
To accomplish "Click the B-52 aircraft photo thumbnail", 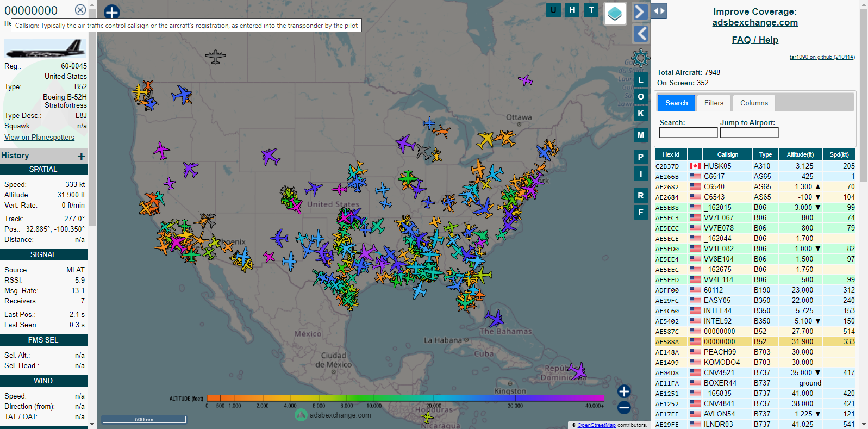I will pyautogui.click(x=45, y=48).
